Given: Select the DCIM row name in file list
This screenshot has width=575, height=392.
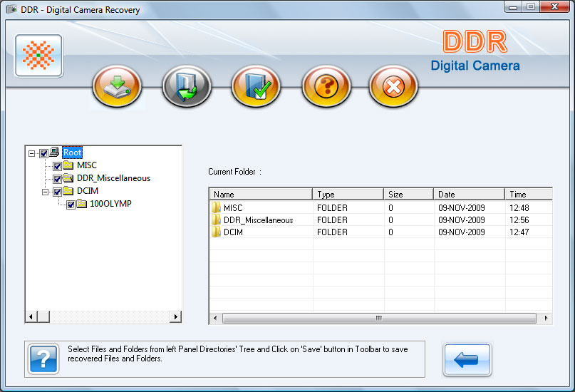Looking at the screenshot, I should [233, 232].
